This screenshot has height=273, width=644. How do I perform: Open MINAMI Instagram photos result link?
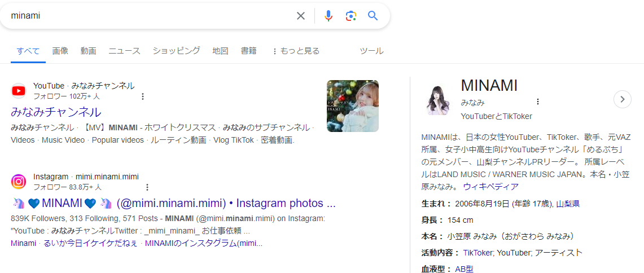pos(173,203)
